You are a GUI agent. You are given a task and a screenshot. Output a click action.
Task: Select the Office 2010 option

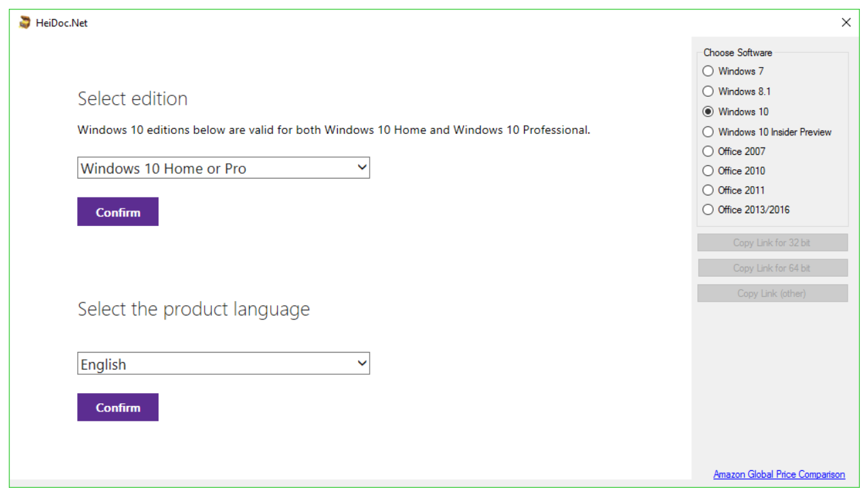click(708, 171)
